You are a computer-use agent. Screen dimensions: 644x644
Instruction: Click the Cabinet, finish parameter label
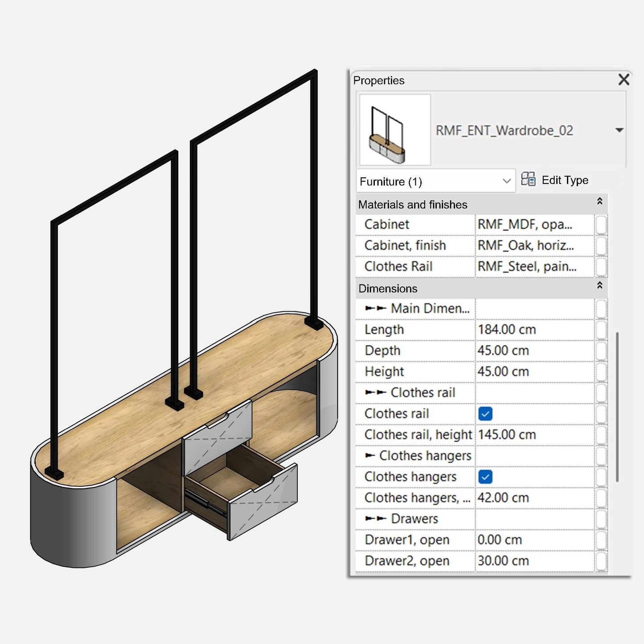tap(405, 246)
